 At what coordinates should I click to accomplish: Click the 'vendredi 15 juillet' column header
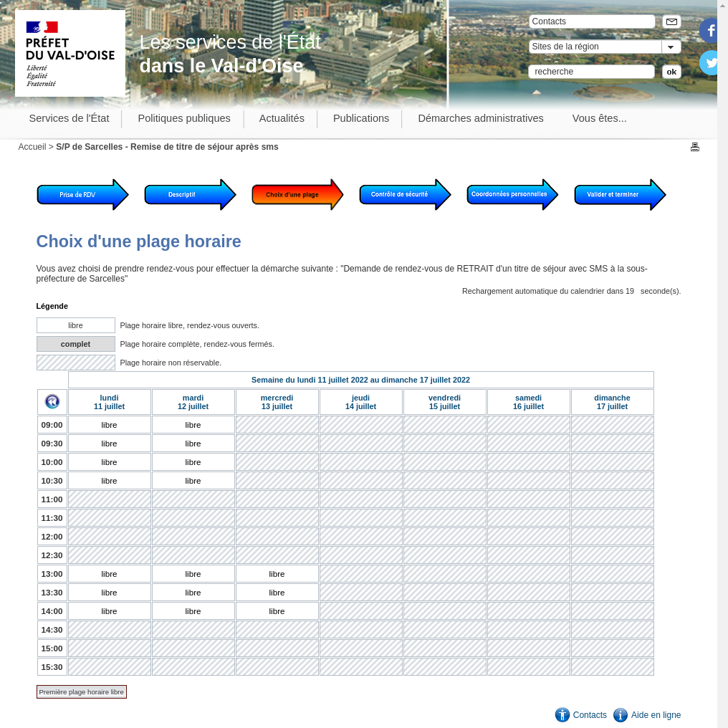point(445,402)
